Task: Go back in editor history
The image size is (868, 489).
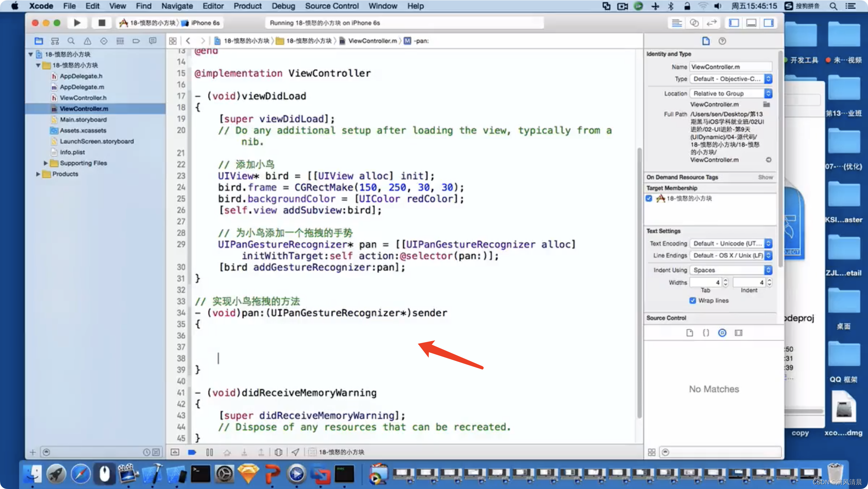Action: point(188,41)
